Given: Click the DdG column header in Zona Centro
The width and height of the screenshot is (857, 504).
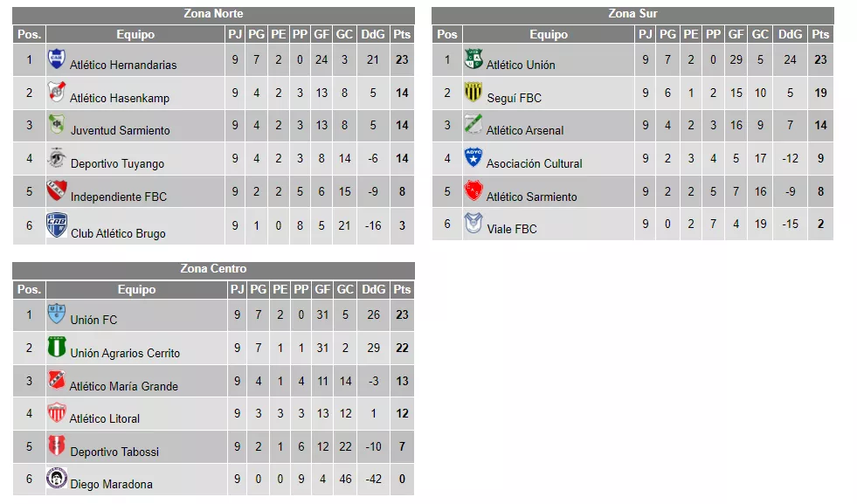Looking at the screenshot, I should coord(373,290).
